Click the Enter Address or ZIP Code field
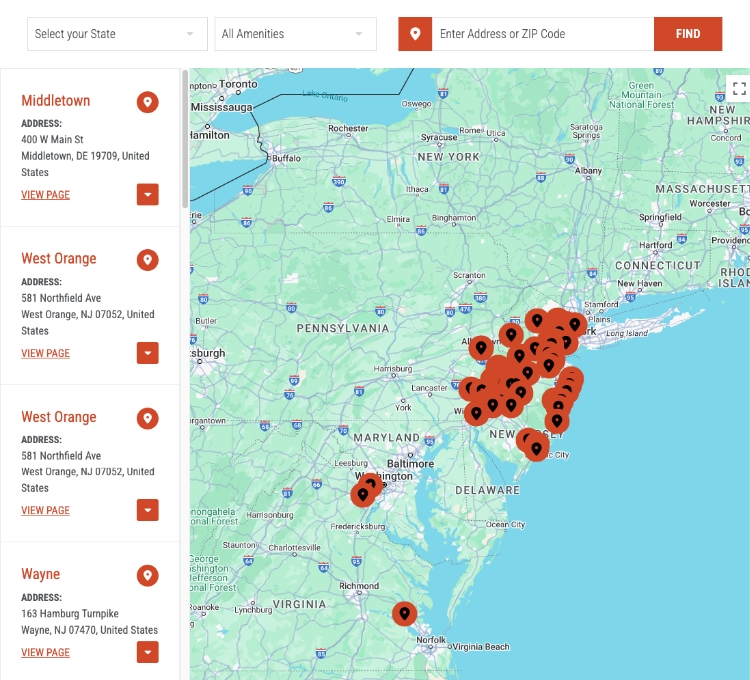 pyautogui.click(x=542, y=34)
